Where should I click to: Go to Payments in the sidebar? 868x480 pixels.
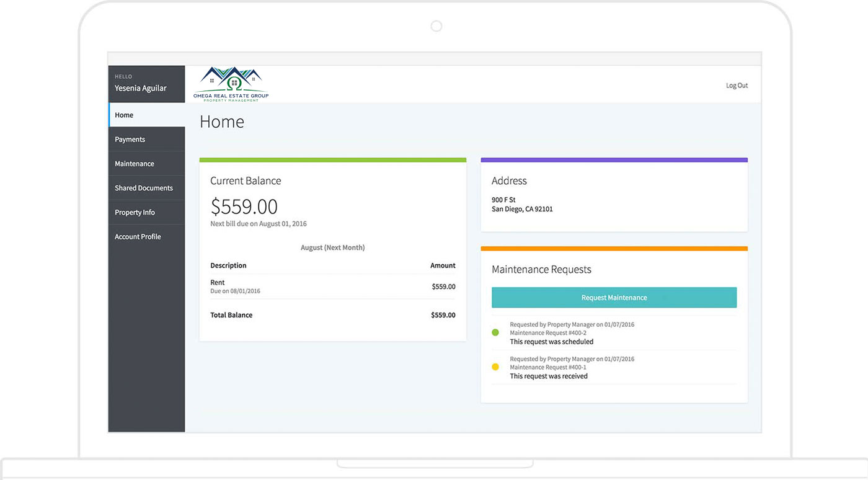click(x=147, y=139)
